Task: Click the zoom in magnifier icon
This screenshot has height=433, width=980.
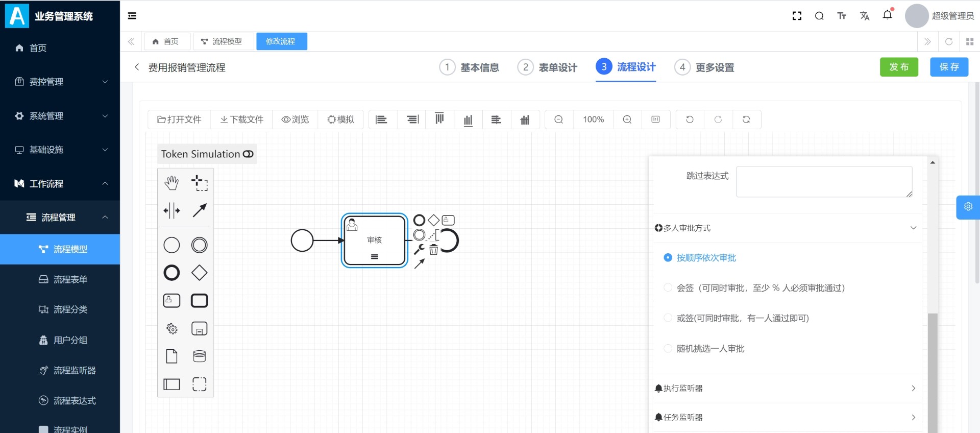Action: point(627,119)
